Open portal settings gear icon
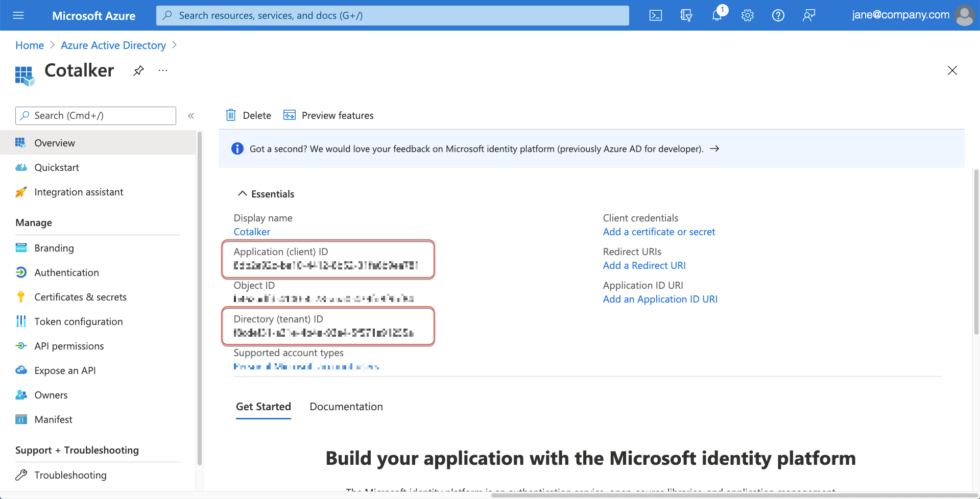The image size is (980, 499). coord(748,15)
